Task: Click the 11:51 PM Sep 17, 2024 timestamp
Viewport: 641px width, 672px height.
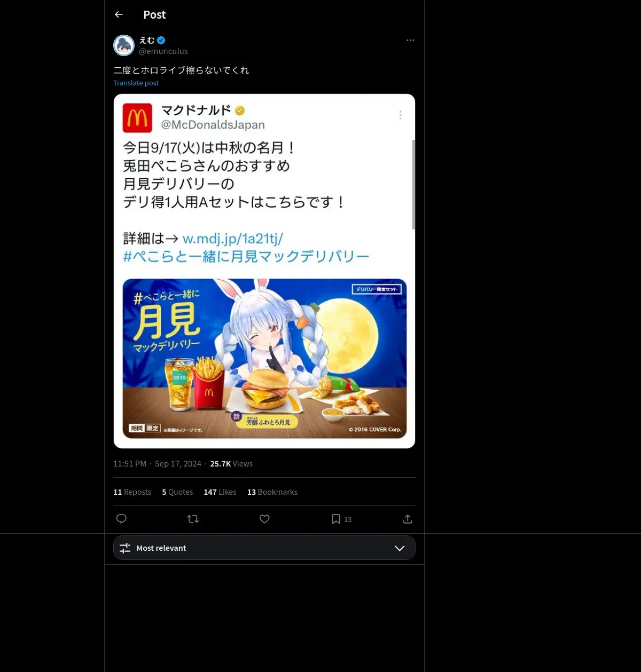Action: tap(157, 464)
